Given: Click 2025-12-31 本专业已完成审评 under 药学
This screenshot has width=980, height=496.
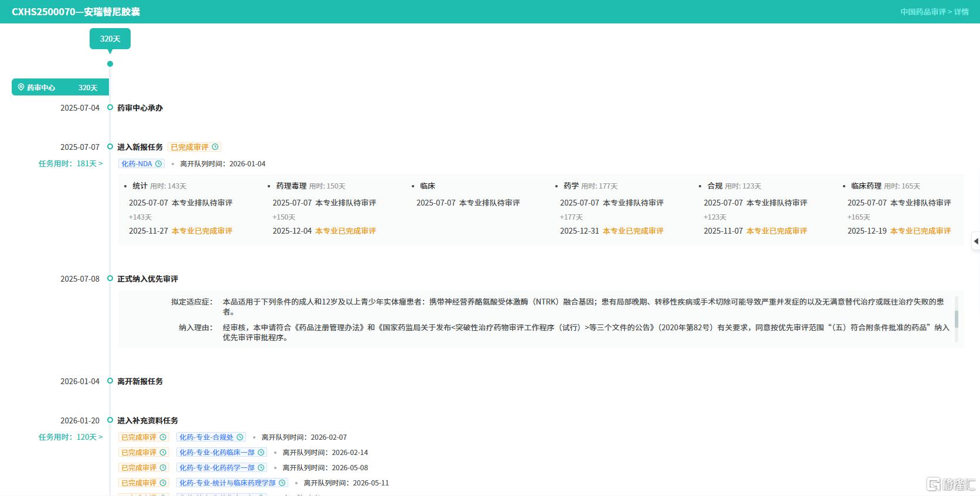Looking at the screenshot, I should pos(612,231).
